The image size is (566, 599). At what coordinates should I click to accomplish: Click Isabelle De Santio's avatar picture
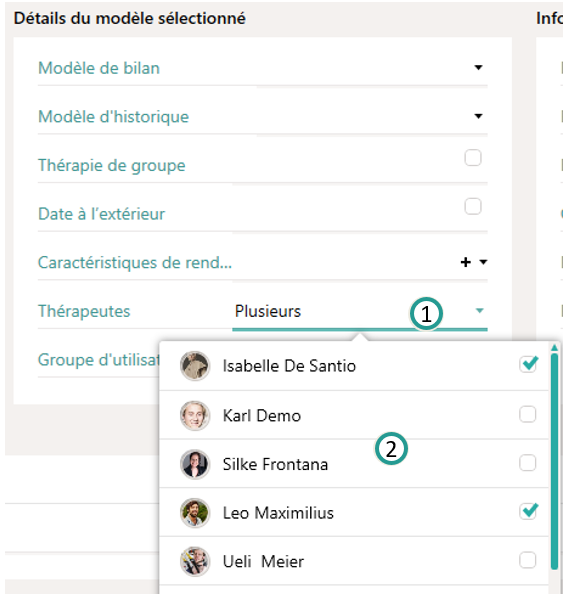pos(195,366)
